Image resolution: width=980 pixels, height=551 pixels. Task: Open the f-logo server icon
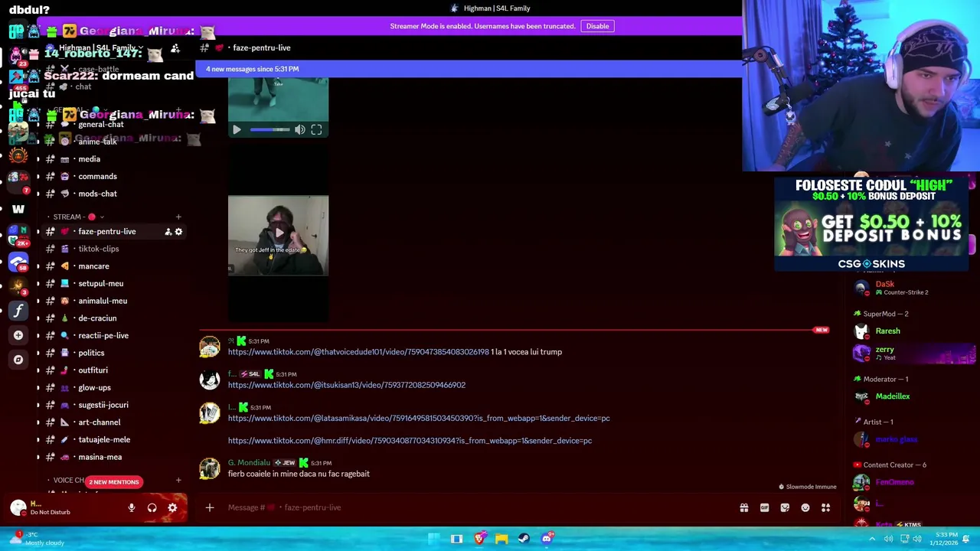(x=18, y=311)
